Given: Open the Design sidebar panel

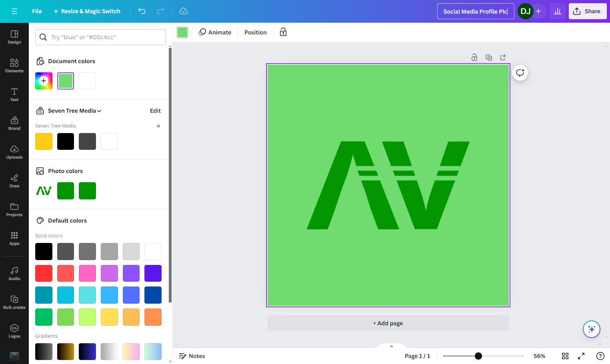Looking at the screenshot, I should click(x=14, y=37).
